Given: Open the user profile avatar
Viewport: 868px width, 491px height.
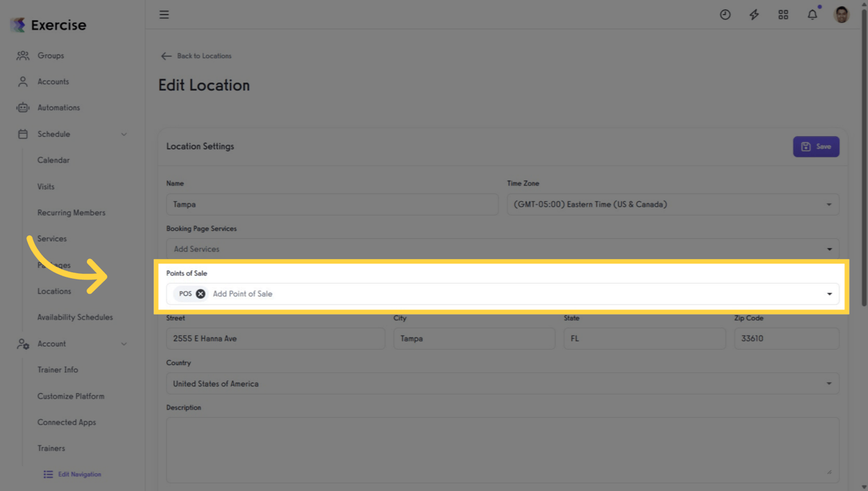Looking at the screenshot, I should (841, 15).
